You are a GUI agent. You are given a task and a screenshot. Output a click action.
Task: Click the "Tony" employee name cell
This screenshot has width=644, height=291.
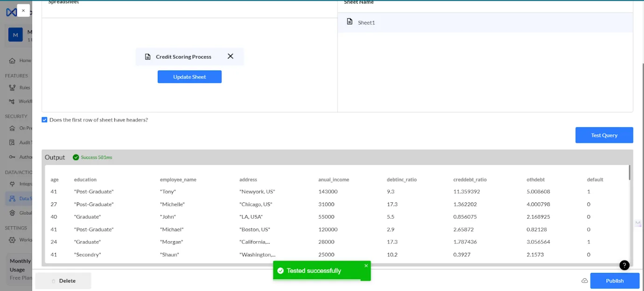(168, 192)
